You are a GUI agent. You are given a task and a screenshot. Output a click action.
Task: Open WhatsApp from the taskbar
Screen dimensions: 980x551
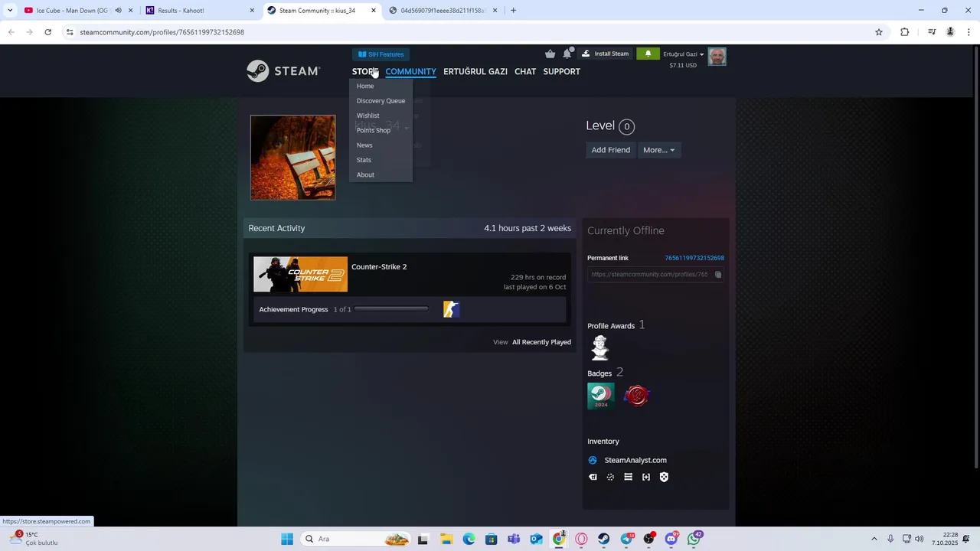tap(694, 539)
